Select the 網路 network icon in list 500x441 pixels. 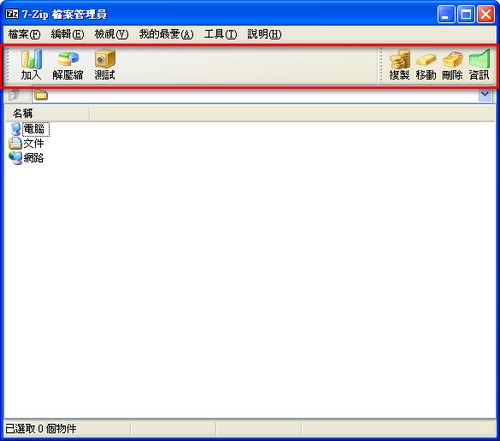click(15, 158)
